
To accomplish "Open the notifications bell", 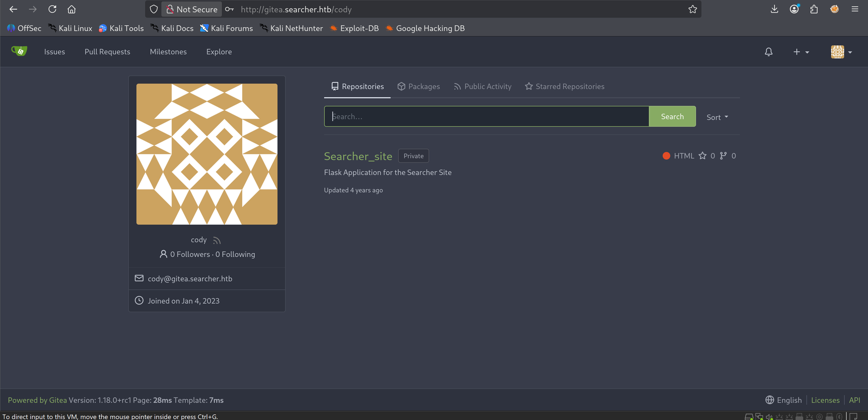I will (769, 52).
